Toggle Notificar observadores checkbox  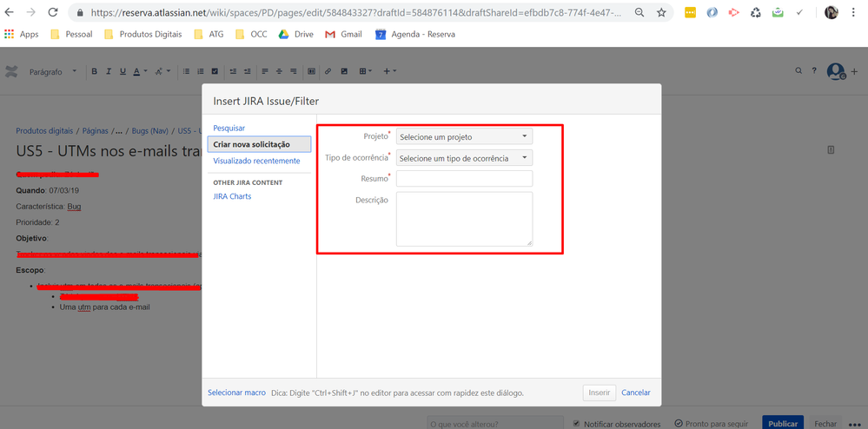tap(577, 423)
